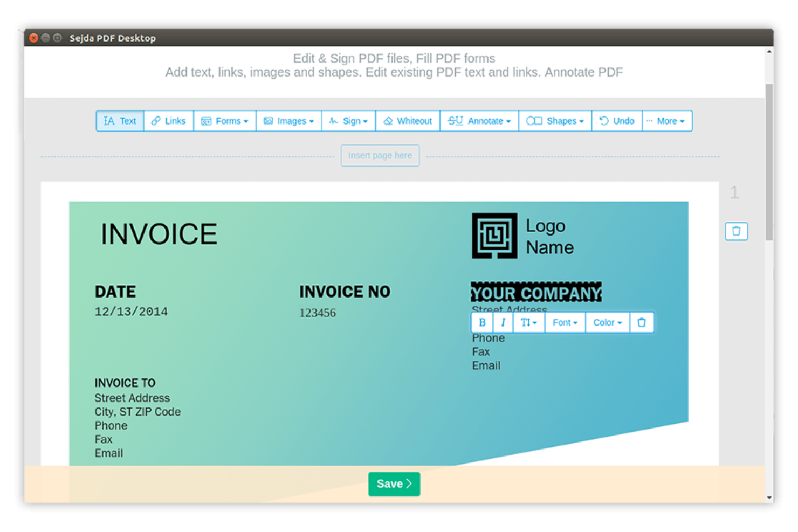Click the Save button
Screen dimensions: 798x532
click(394, 483)
